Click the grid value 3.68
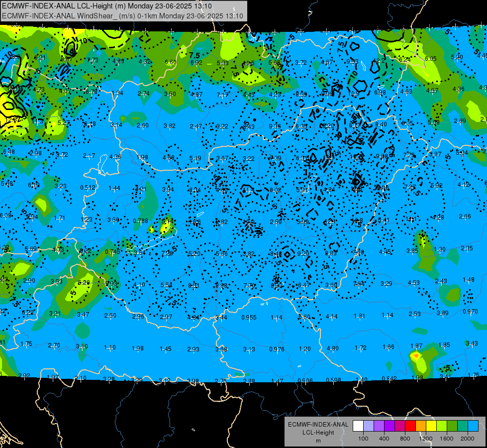The width and height of the screenshot is (487, 448). click(x=221, y=349)
